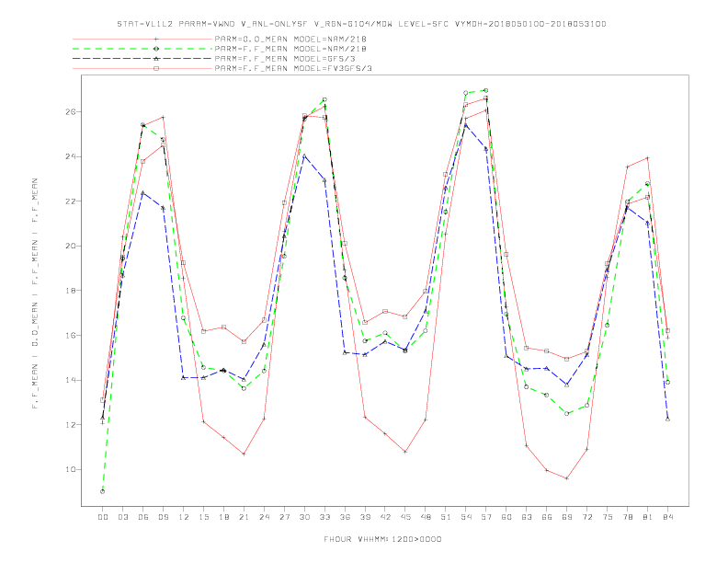Click x-axis tick label 78
Image resolution: width=728 pixels, height=563 pixels.
point(627,517)
